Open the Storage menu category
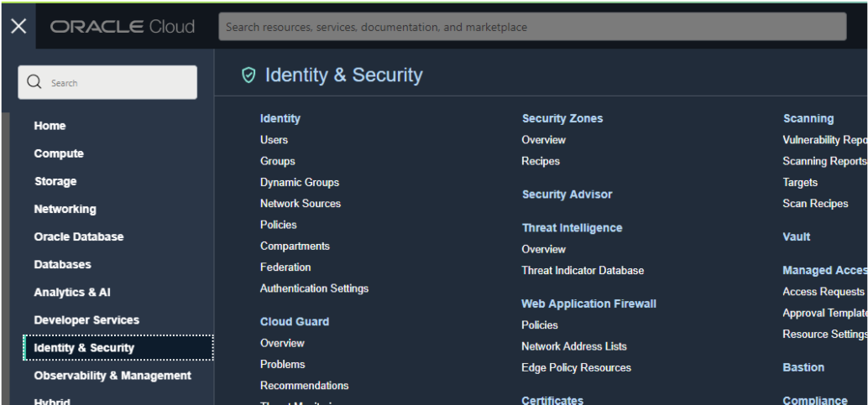The width and height of the screenshot is (868, 405). pos(55,181)
